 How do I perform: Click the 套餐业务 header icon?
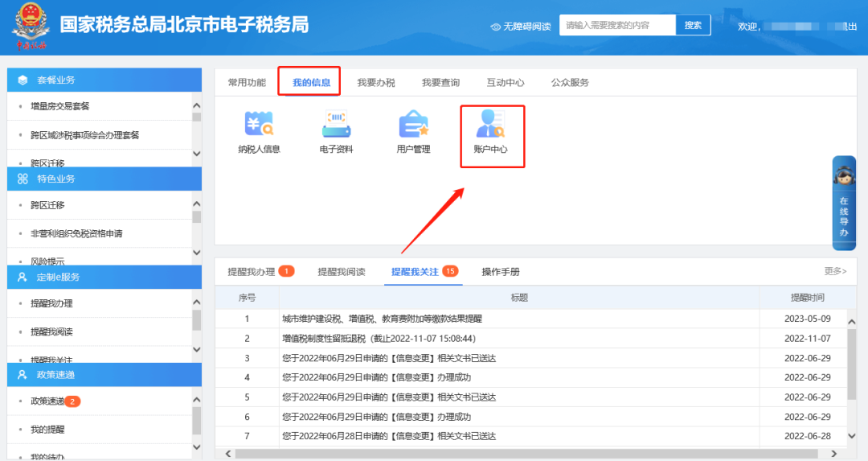tap(23, 80)
